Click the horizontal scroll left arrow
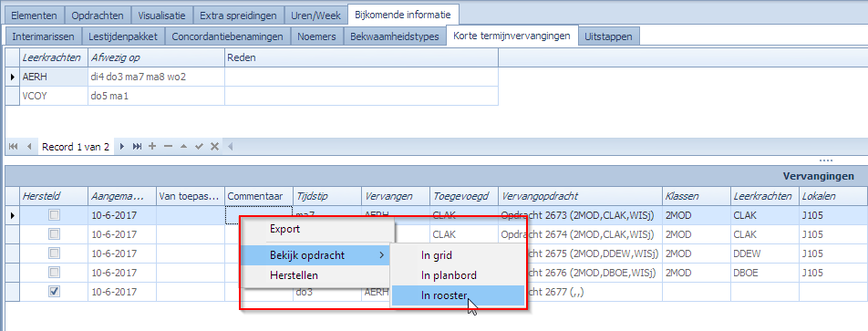The width and height of the screenshot is (868, 331). (231, 147)
